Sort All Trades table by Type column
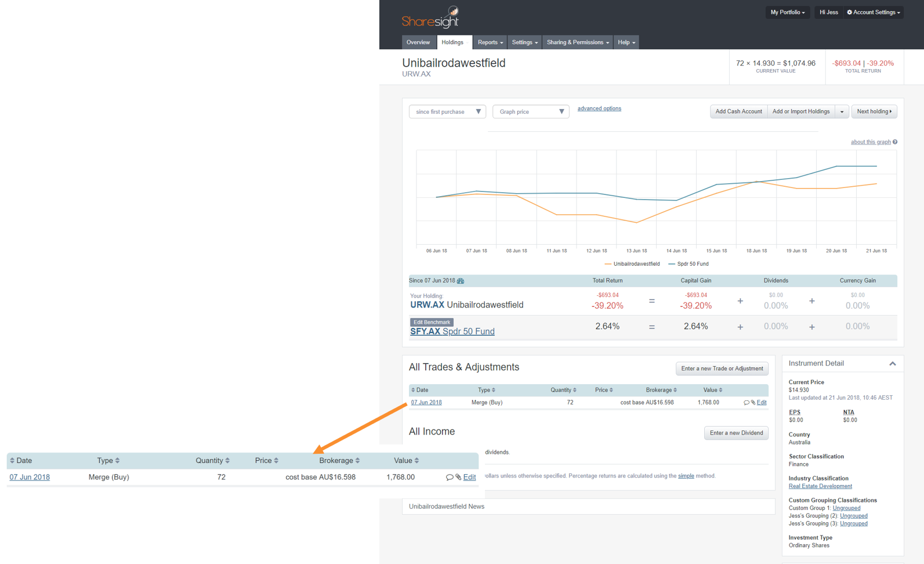Screen dimensions: 924x564 pyautogui.click(x=486, y=390)
